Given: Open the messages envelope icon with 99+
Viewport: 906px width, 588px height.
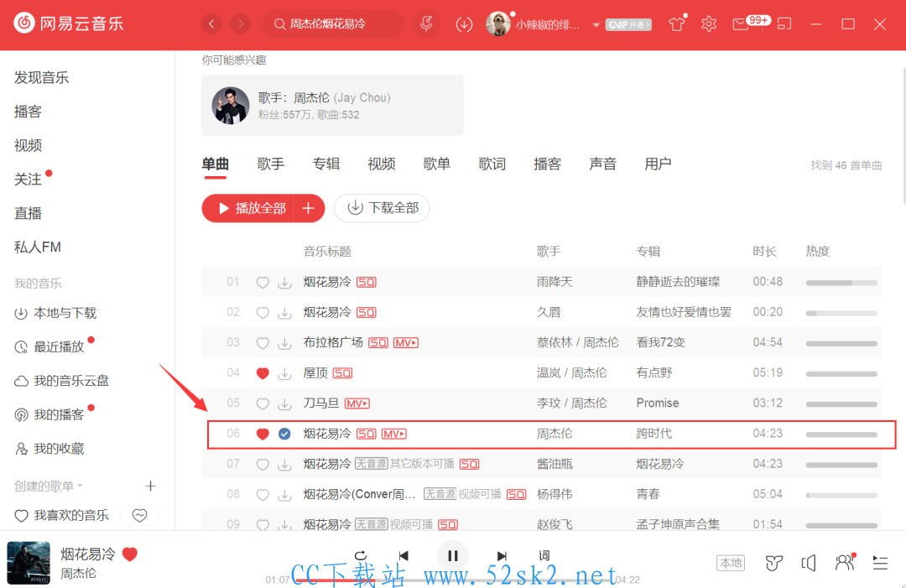Looking at the screenshot, I should point(740,24).
